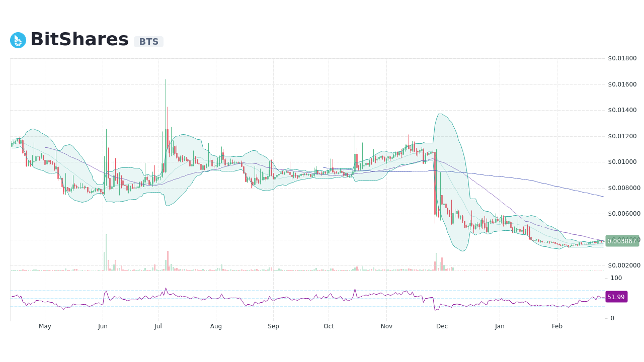Screen dimensions: 644x362
Task: Click the Sep date label
Action: pos(273,326)
